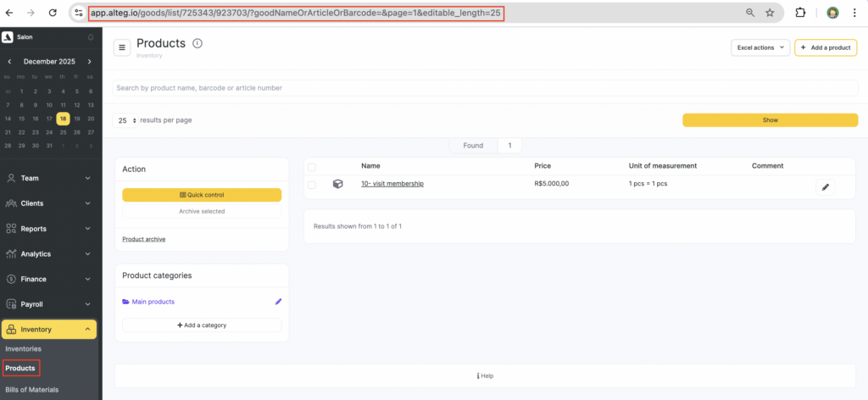
Task: Open the results per page selector
Action: pyautogui.click(x=123, y=120)
